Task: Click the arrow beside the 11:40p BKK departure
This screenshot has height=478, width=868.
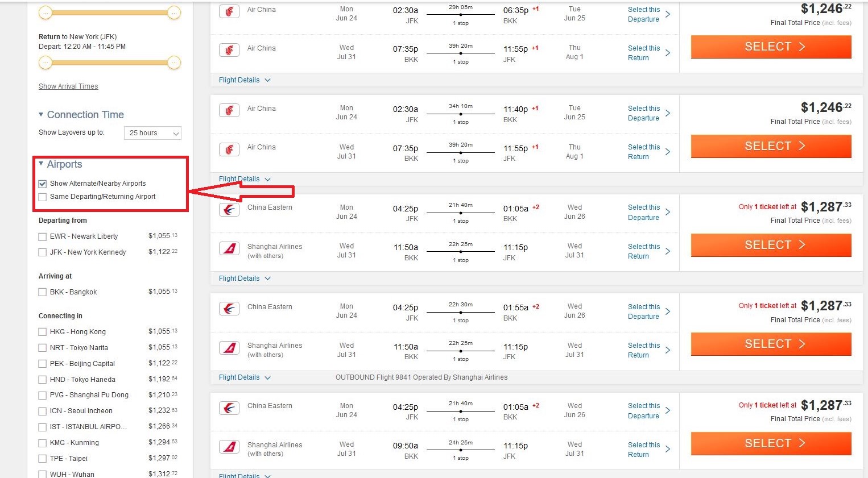Action: (x=668, y=113)
